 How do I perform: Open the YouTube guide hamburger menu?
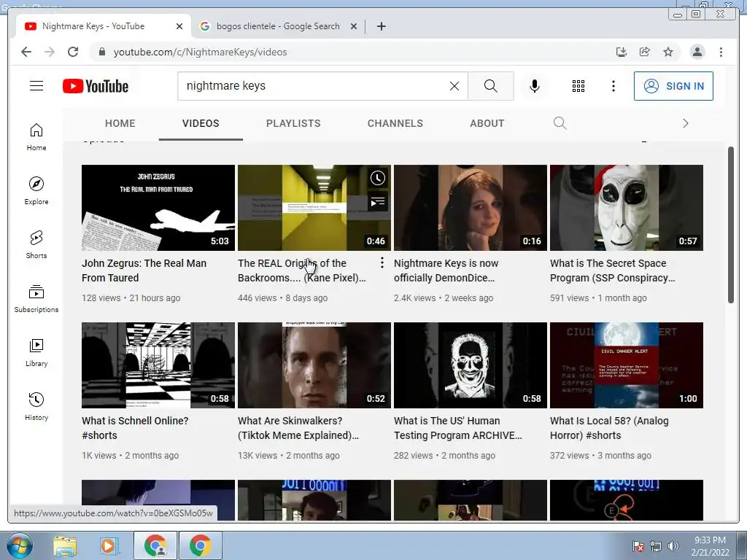36,86
